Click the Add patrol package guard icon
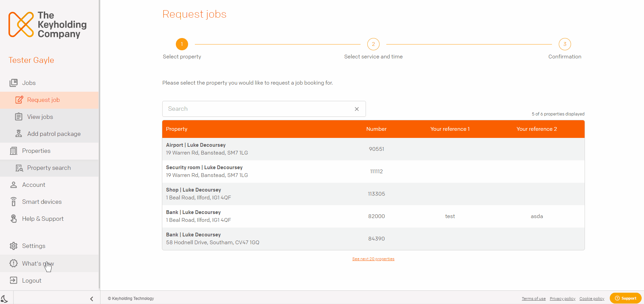644x304 pixels. point(19,134)
